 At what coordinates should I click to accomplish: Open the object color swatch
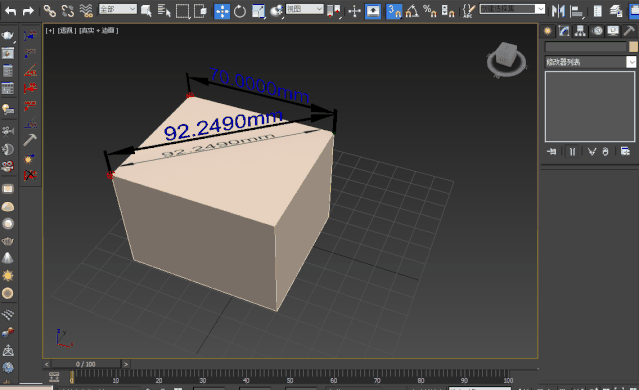click(633, 47)
